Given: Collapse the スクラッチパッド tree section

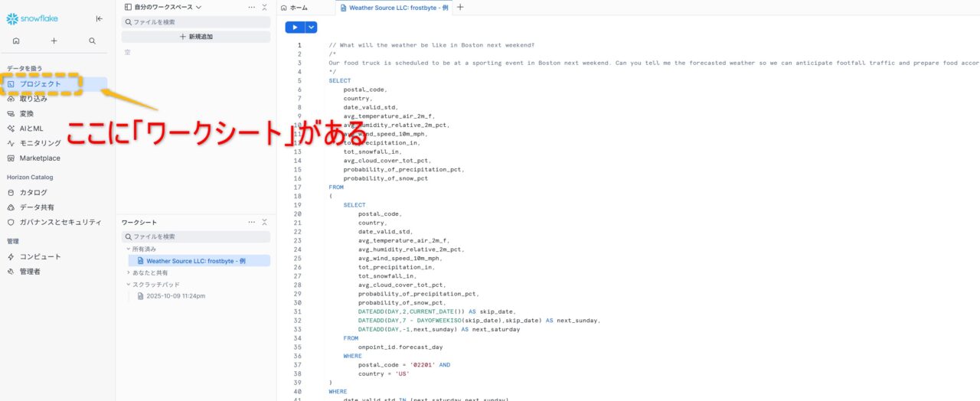Looking at the screenshot, I should pos(128,285).
